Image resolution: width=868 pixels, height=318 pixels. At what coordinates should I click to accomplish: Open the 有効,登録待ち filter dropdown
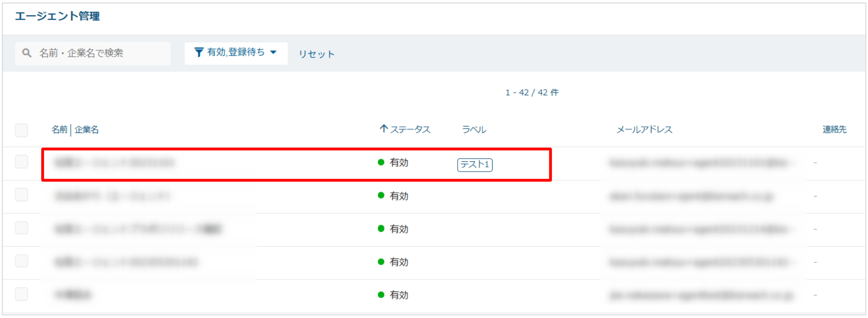(x=236, y=53)
